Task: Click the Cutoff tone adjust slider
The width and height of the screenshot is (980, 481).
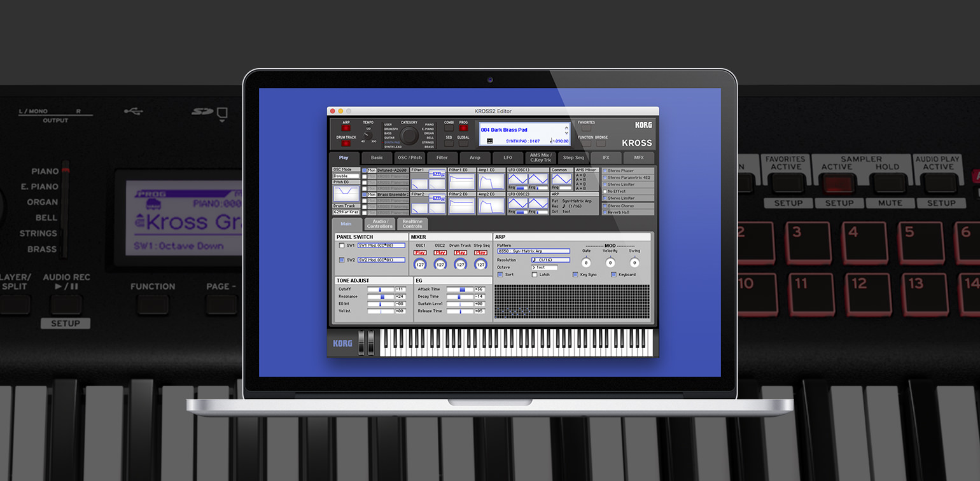Action: (x=381, y=289)
